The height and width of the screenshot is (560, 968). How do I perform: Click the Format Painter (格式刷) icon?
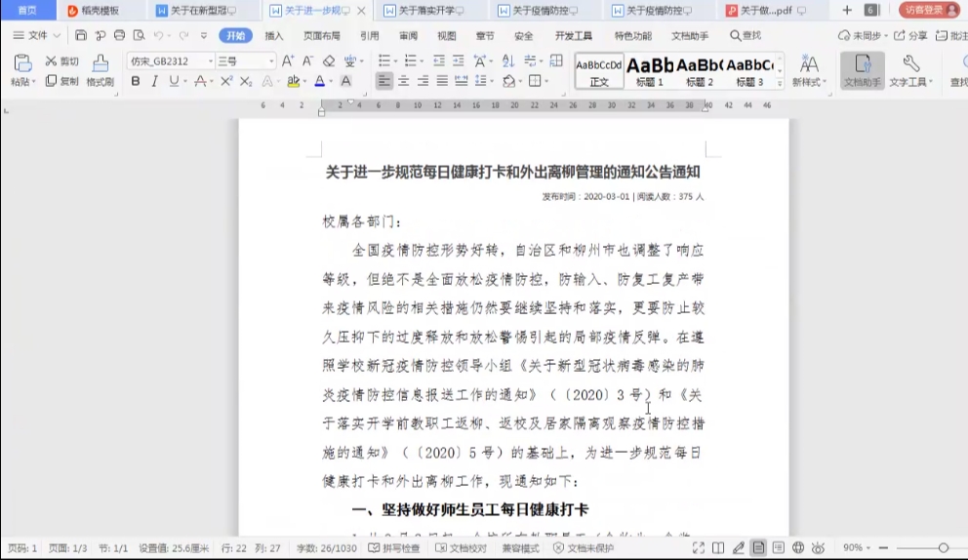100,64
